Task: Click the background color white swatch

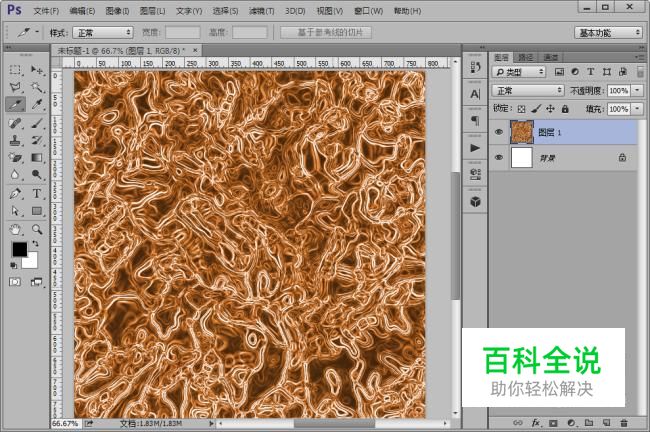Action: click(x=32, y=262)
